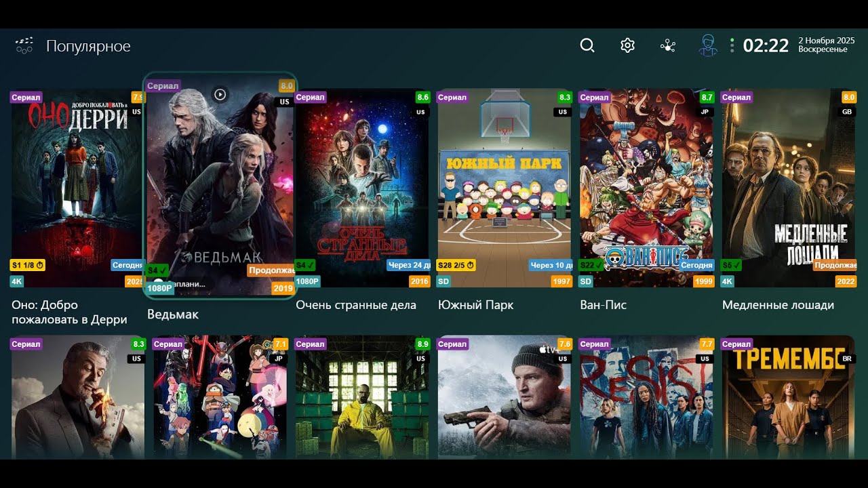Viewport: 868px width, 488px height.
Task: Click the 1999 year badge on Ван-Пис
Action: tap(704, 281)
